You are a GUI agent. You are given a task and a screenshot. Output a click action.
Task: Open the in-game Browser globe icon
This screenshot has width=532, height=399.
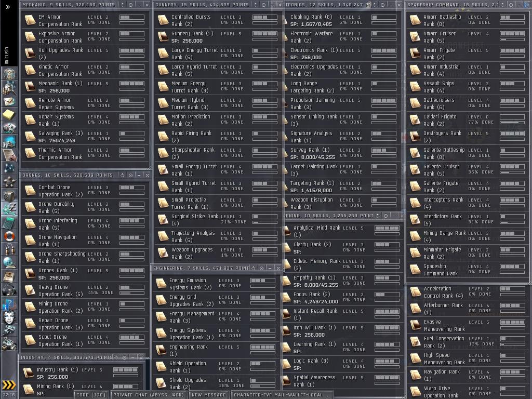(x=9, y=263)
